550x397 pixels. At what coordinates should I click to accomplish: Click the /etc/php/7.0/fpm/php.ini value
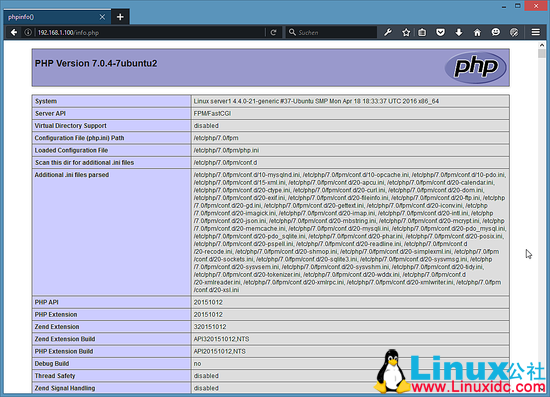(x=226, y=150)
